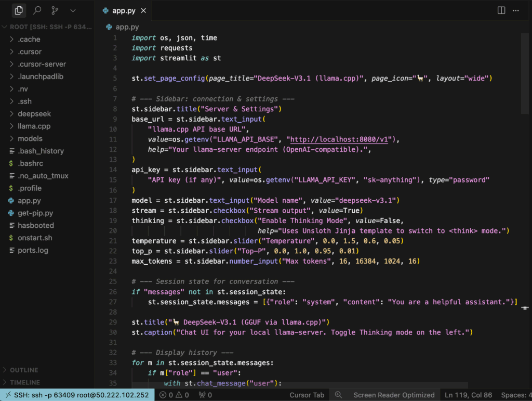The image size is (532, 401).
Task: Open the .profile file
Action: pos(47,188)
